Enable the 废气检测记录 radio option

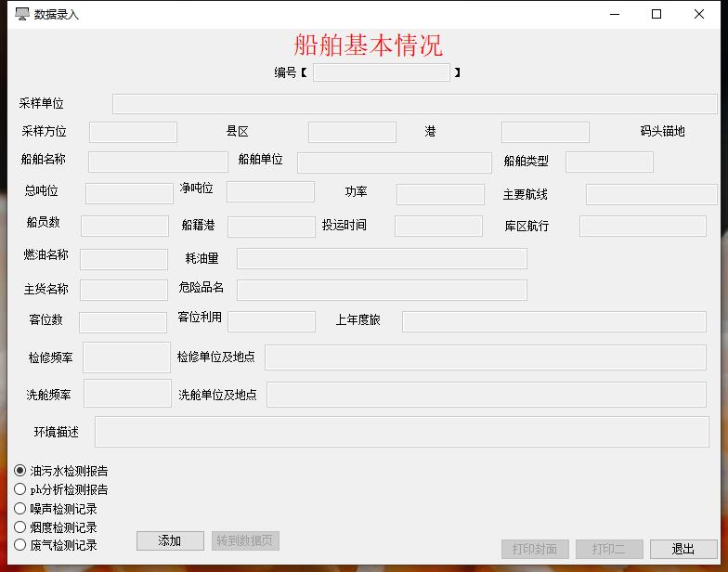click(x=20, y=545)
